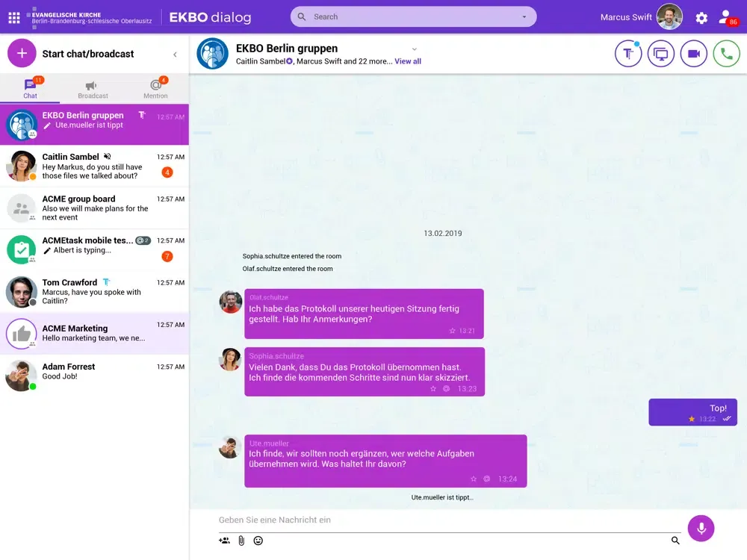This screenshot has height=560, width=747.
Task: Expand the search options dropdown arrow
Action: point(524,16)
